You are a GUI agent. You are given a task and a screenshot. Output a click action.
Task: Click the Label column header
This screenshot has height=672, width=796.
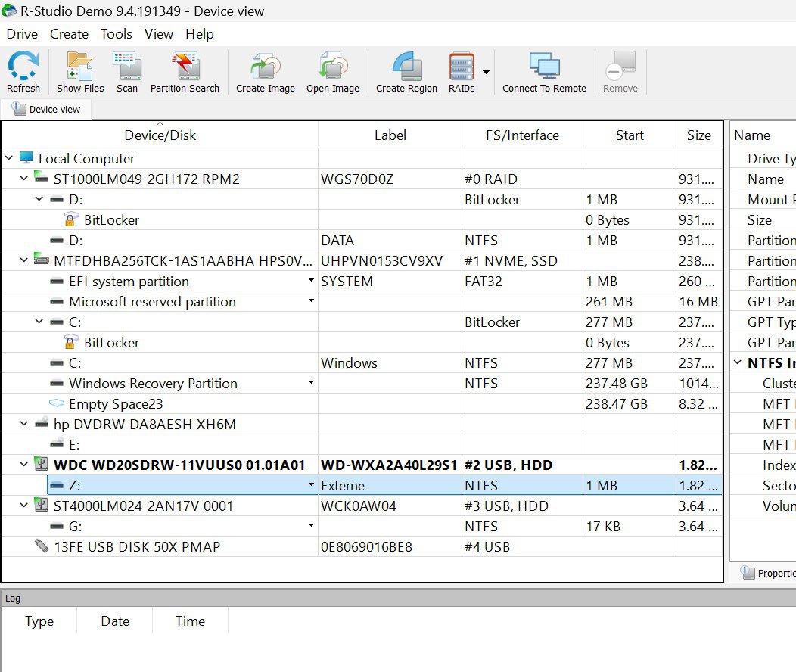[390, 135]
